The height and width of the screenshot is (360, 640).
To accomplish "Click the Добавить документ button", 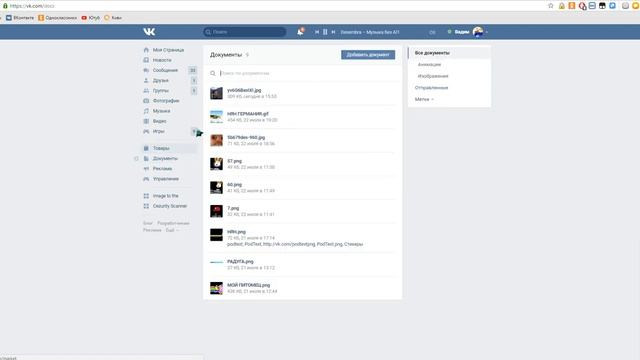I will coord(368,55).
